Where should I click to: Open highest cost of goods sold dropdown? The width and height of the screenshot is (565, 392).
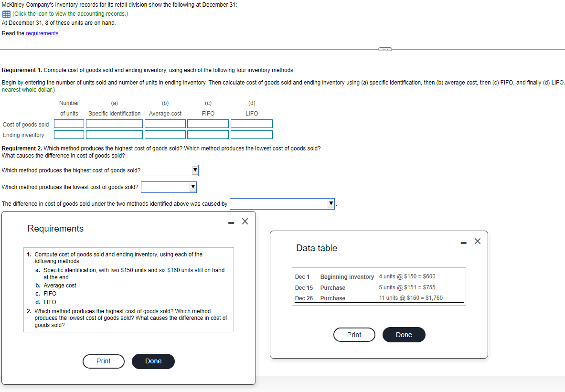pyautogui.click(x=171, y=170)
